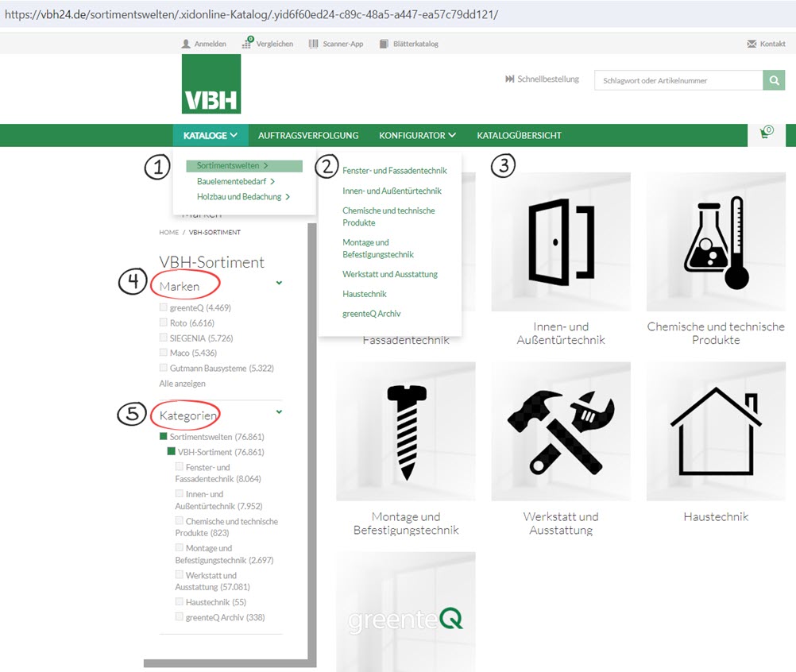The height and width of the screenshot is (672, 796).
Task: Uncheck the VBH-Sortiment (76.861) category
Action: coord(172,451)
